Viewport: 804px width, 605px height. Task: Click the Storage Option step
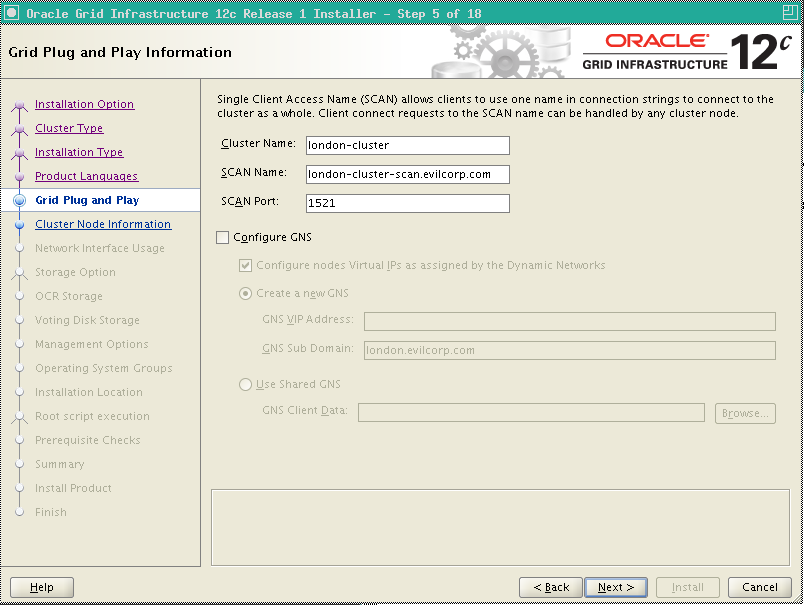(x=75, y=272)
